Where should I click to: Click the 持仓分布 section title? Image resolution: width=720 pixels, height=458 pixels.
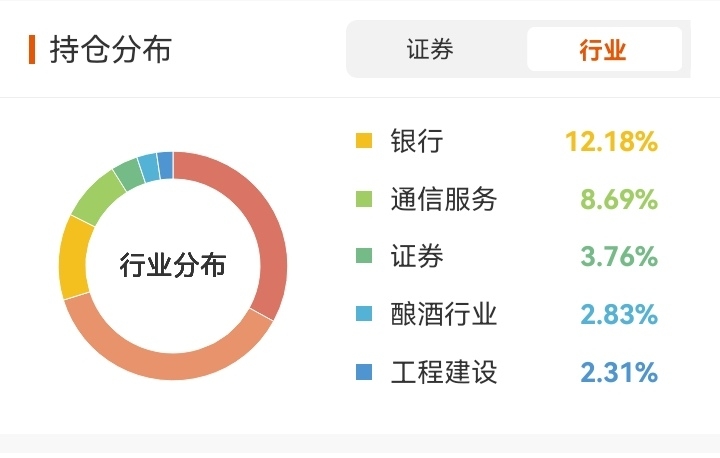111,49
